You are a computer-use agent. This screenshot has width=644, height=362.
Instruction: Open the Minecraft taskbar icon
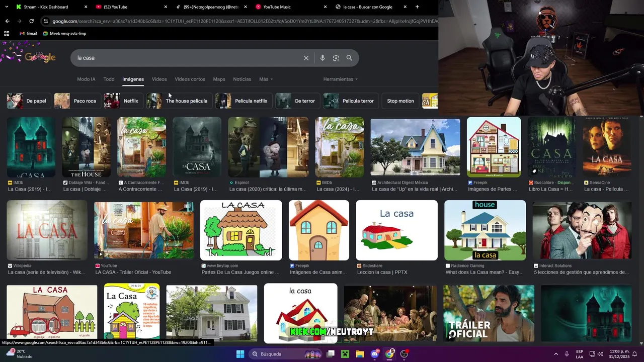[x=345, y=354]
